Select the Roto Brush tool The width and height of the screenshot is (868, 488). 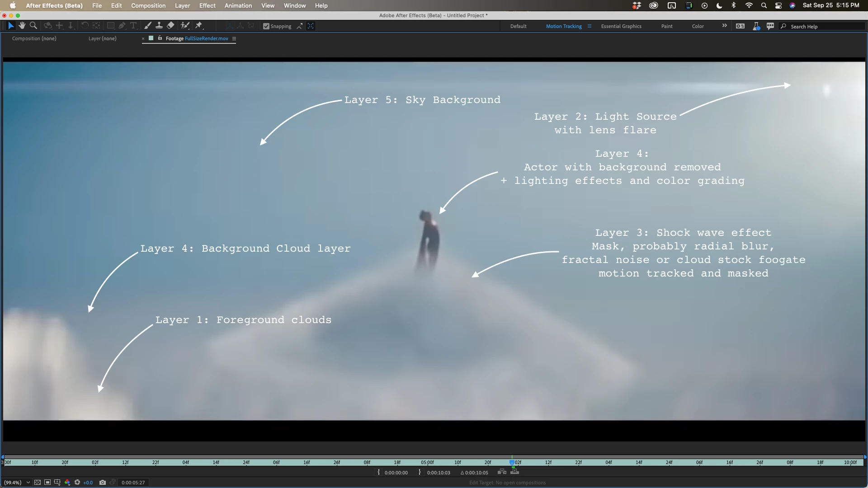pyautogui.click(x=184, y=26)
